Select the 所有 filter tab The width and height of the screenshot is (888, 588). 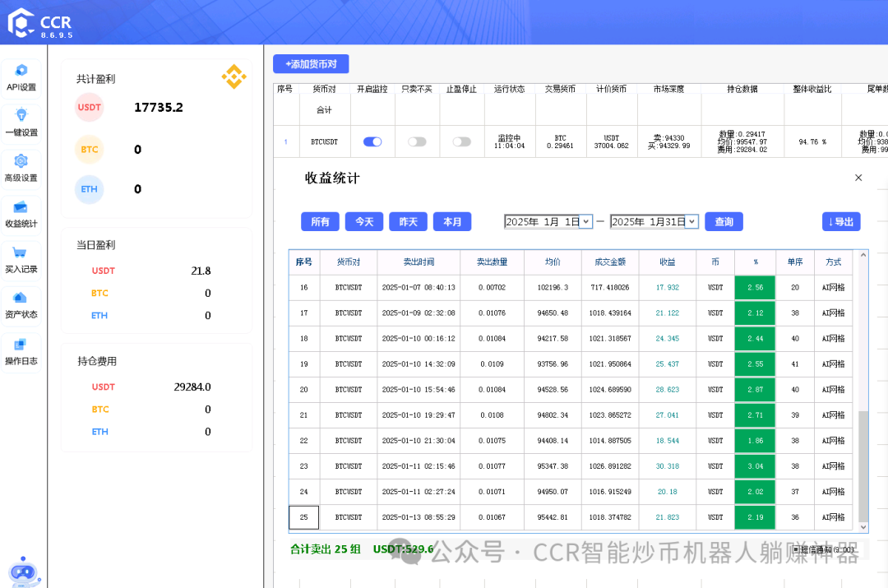320,221
